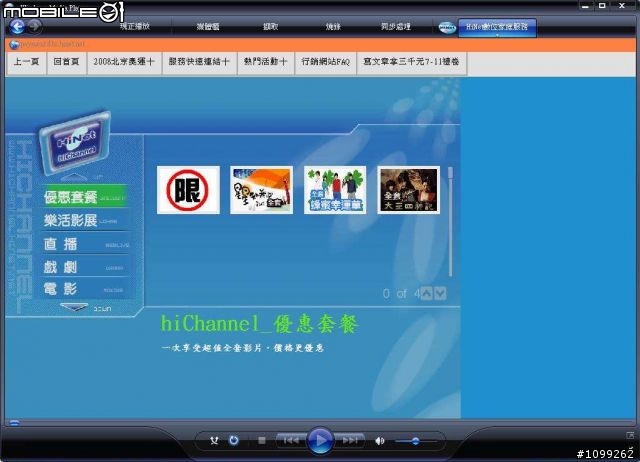Open the Now Playing tab (現正播放)

(x=135, y=27)
